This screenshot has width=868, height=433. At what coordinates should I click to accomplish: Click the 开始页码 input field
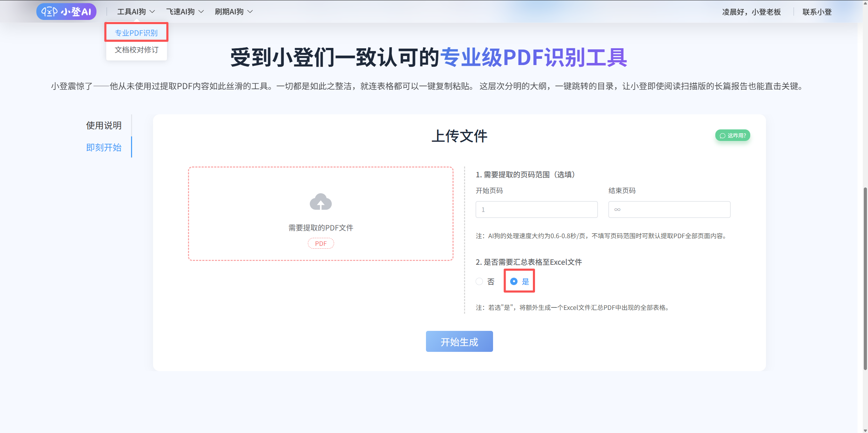tap(536, 210)
